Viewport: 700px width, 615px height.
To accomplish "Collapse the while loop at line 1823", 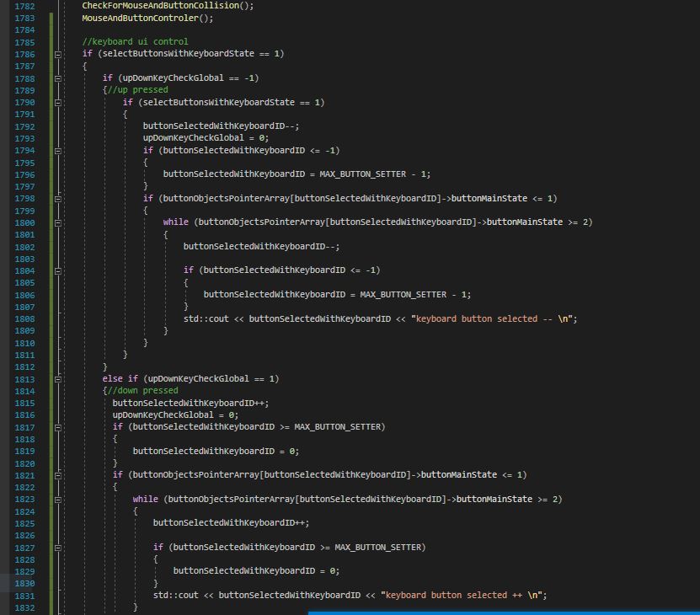I will 58,500.
